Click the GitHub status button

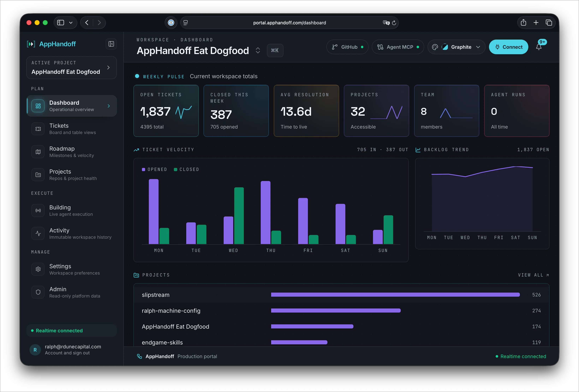point(347,47)
